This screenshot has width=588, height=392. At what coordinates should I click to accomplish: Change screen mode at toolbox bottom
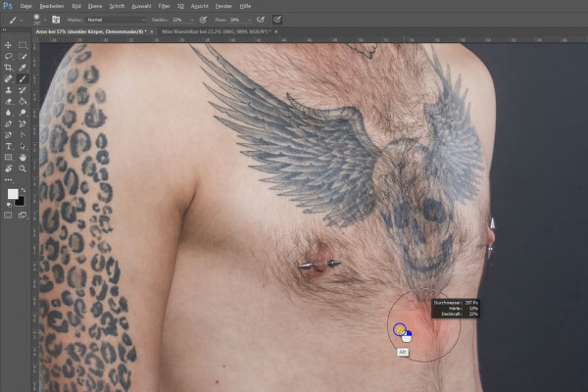pyautogui.click(x=23, y=215)
